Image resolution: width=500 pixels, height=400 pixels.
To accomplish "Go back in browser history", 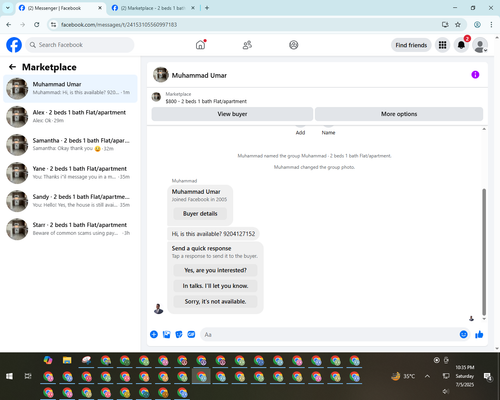I will pyautogui.click(x=9, y=24).
